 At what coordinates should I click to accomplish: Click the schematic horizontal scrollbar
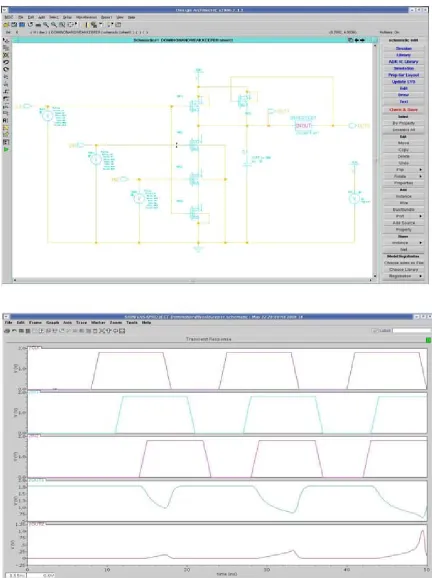point(192,280)
